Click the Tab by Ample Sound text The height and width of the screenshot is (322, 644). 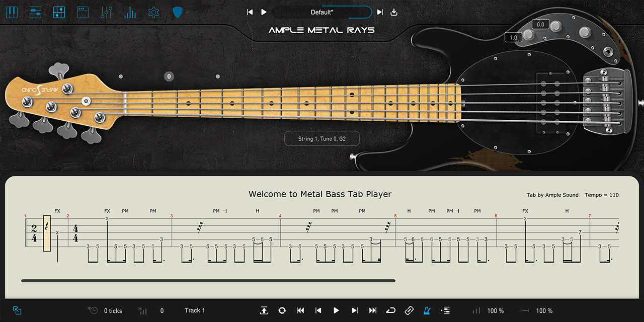[x=552, y=195]
